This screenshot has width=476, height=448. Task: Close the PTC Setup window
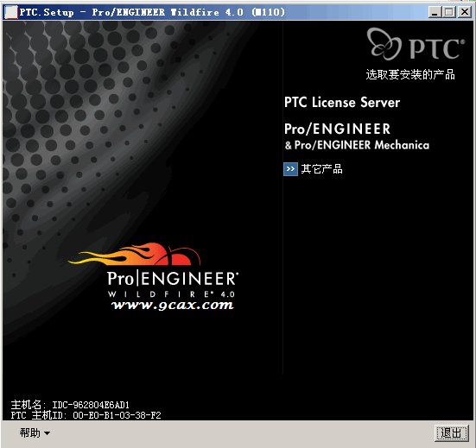click(x=465, y=12)
